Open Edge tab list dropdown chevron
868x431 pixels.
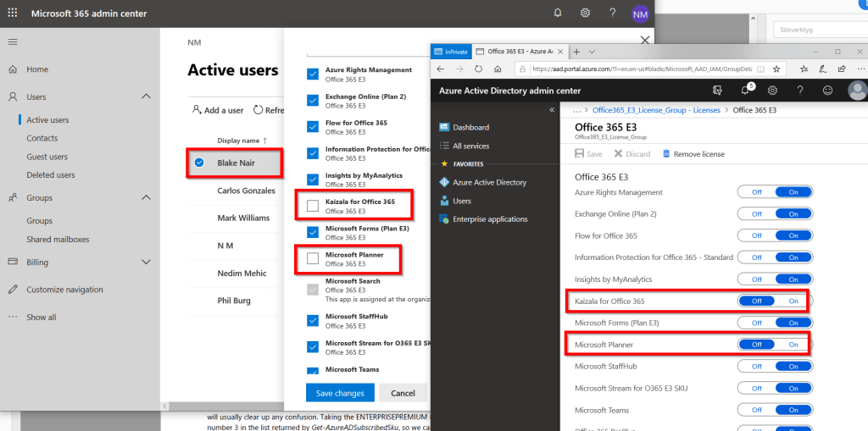[x=592, y=52]
